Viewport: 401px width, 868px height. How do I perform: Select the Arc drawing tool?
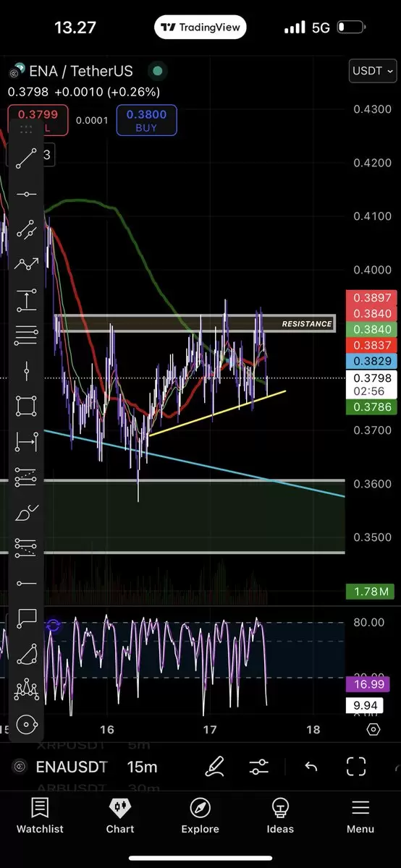pos(27,653)
